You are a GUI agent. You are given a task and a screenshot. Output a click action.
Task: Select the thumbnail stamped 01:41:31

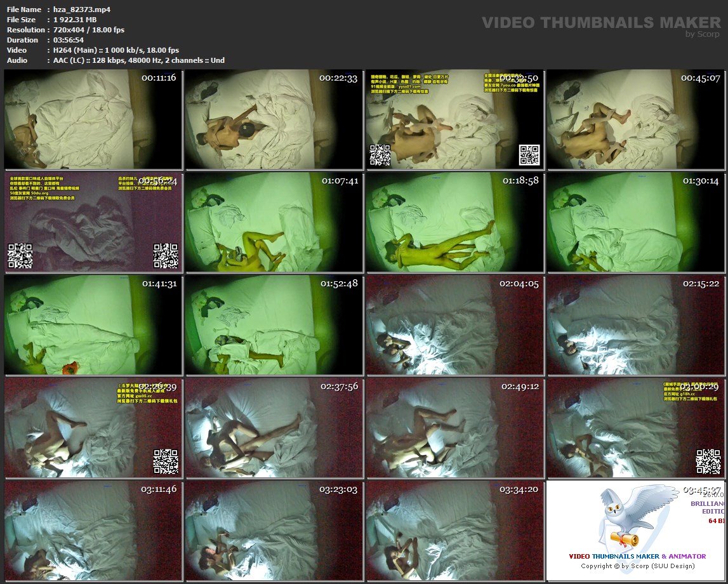(93, 325)
